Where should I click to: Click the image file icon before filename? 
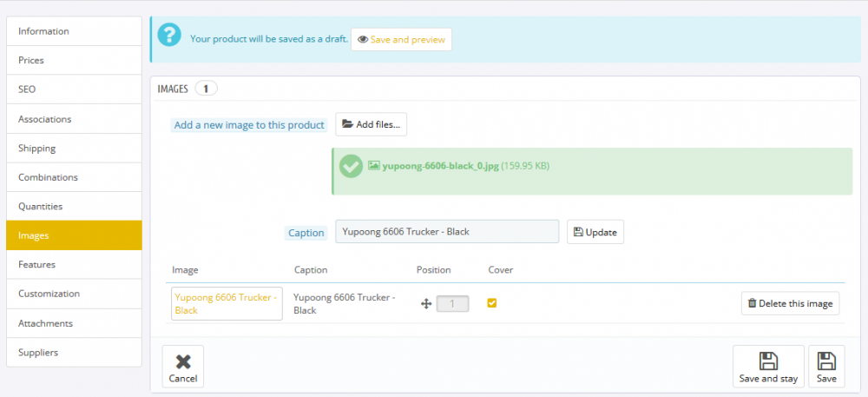pyautogui.click(x=374, y=165)
